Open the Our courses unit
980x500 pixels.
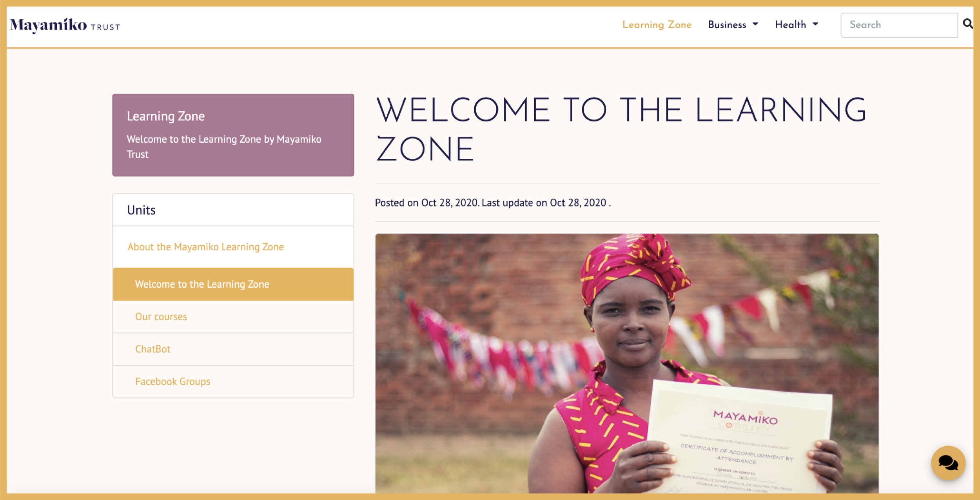[x=233, y=317]
